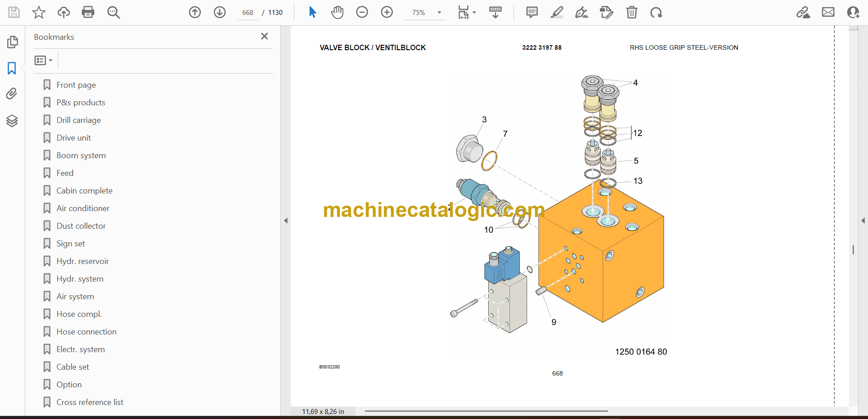Screen dimensions: 868x419
Task: Toggle the Bookmarks panel icon
Action: (12, 68)
